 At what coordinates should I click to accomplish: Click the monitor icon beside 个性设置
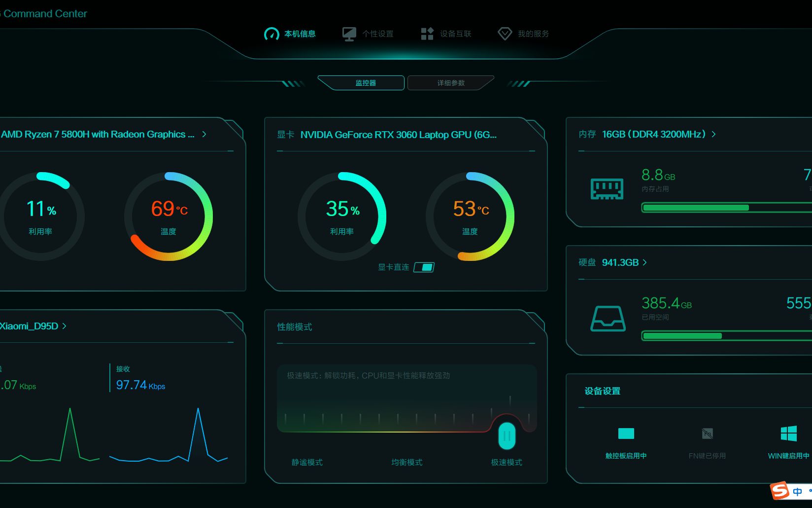coord(349,34)
